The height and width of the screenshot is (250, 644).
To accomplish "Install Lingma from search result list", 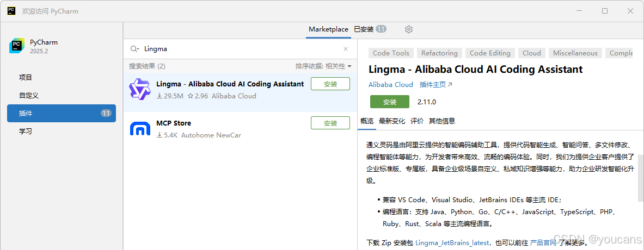I will point(330,84).
